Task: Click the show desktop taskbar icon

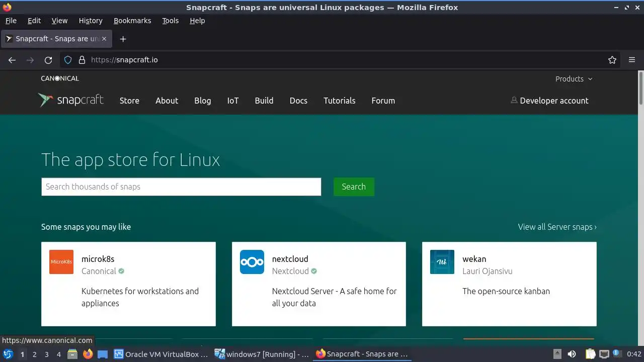Action: coord(103,354)
